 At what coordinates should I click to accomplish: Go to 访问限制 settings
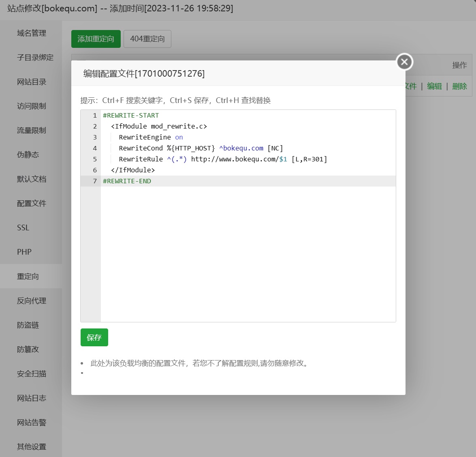pos(31,106)
